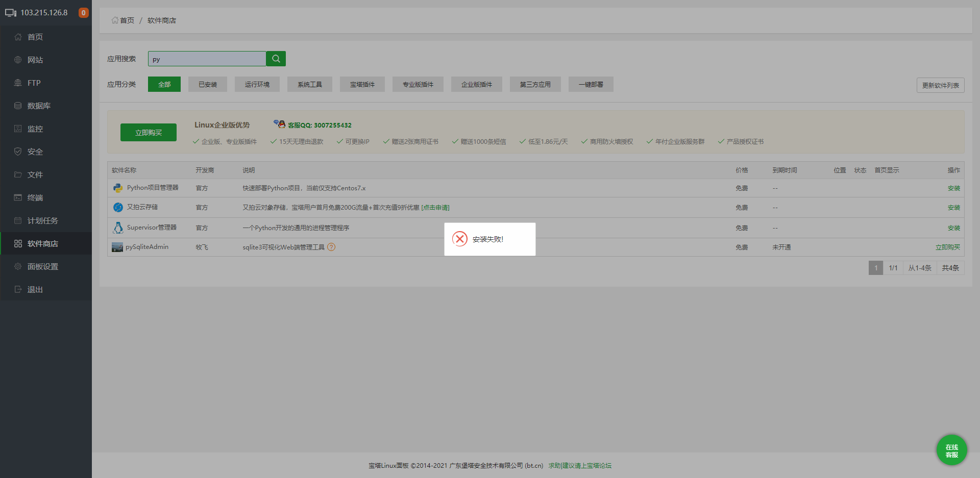This screenshot has width=980, height=478.
Task: Install Supervisor管理器 via 安装 link
Action: (x=954, y=228)
